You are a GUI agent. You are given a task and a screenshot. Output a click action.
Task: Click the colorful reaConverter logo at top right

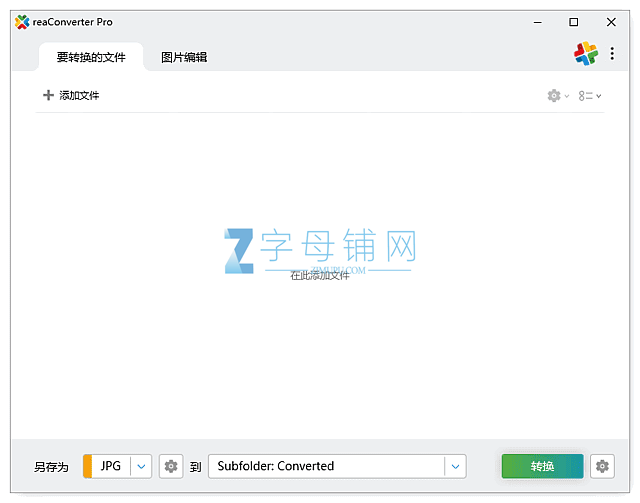click(585, 55)
